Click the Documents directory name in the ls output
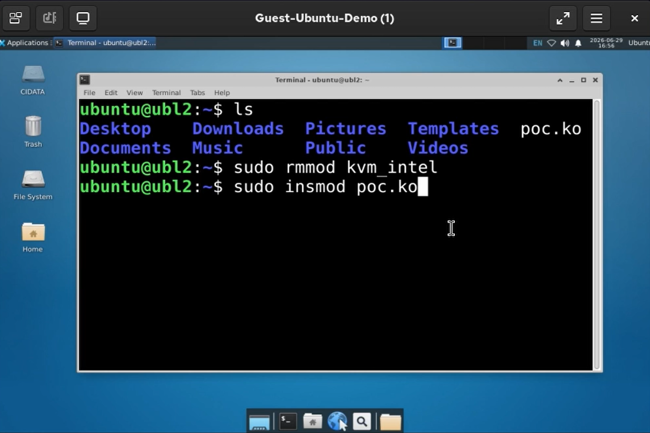Viewport: 650px width, 433px height. (x=125, y=148)
